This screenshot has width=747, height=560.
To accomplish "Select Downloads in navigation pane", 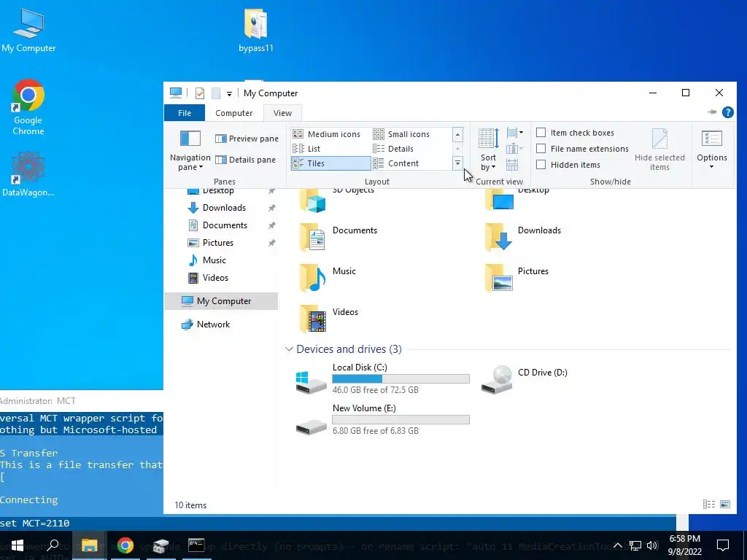I will [224, 208].
